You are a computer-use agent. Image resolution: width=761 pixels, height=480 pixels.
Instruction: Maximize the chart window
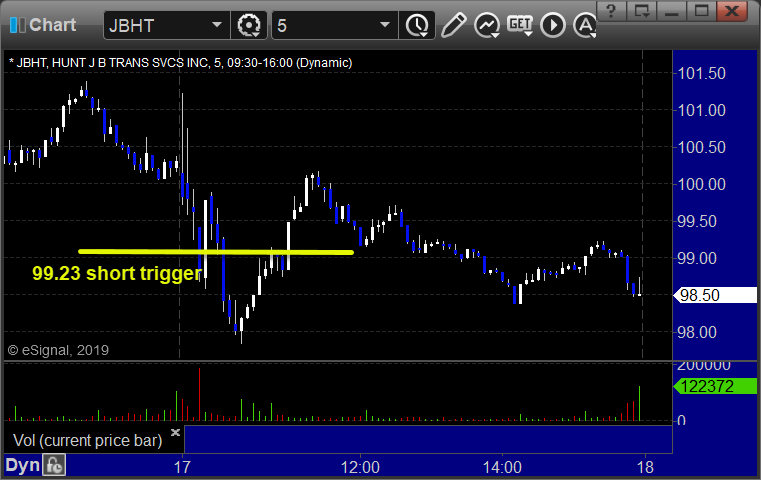(702, 11)
